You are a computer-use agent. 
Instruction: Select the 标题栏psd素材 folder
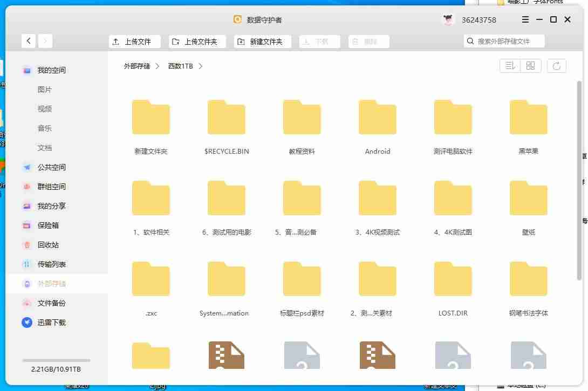pos(302,279)
